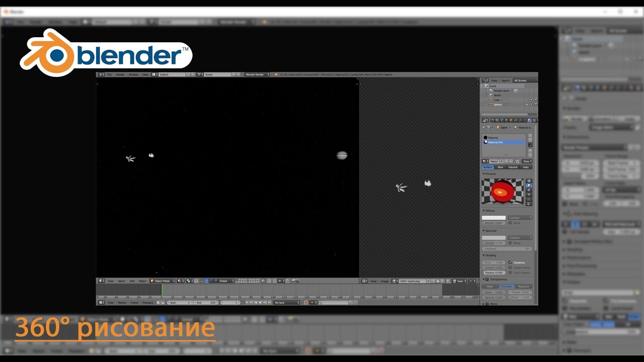This screenshot has width=644, height=362.
Task: Set preview to flat plane shape
Action: [529, 181]
